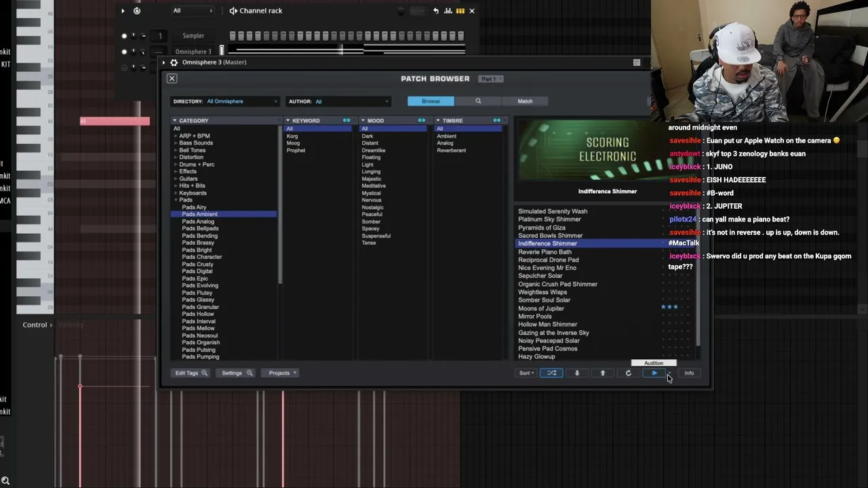Open the Omnisphere 3 plugin gear options
Screen dimensions: 868x488
click(174, 62)
